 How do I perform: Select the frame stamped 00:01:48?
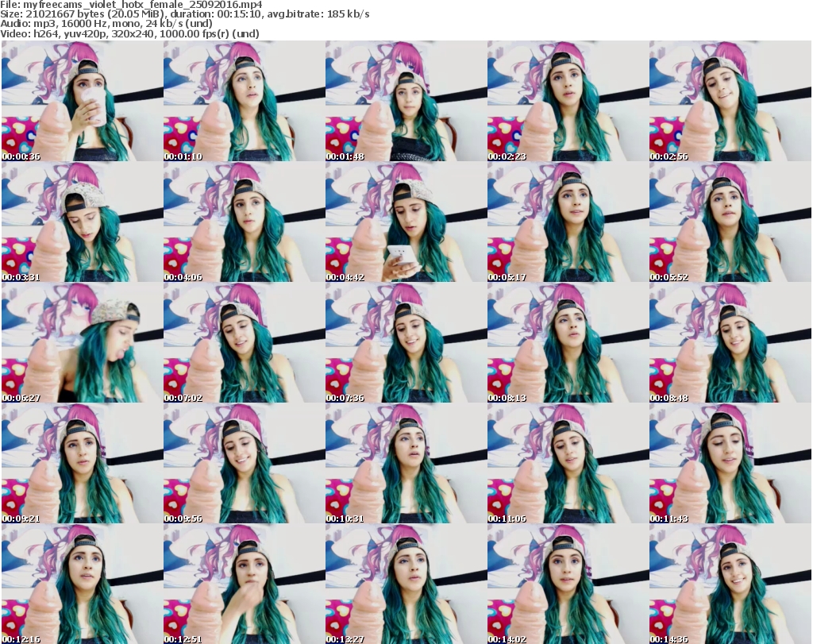point(406,101)
